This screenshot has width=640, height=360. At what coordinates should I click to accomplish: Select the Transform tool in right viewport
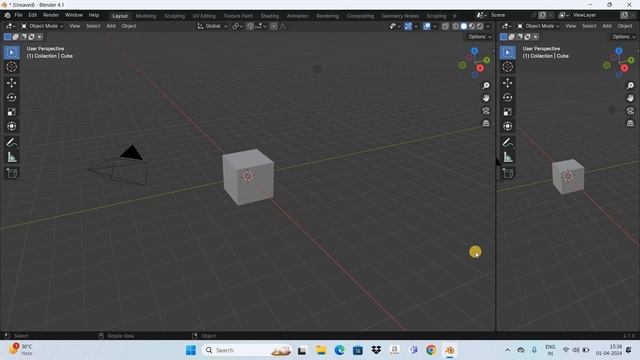coord(507,126)
